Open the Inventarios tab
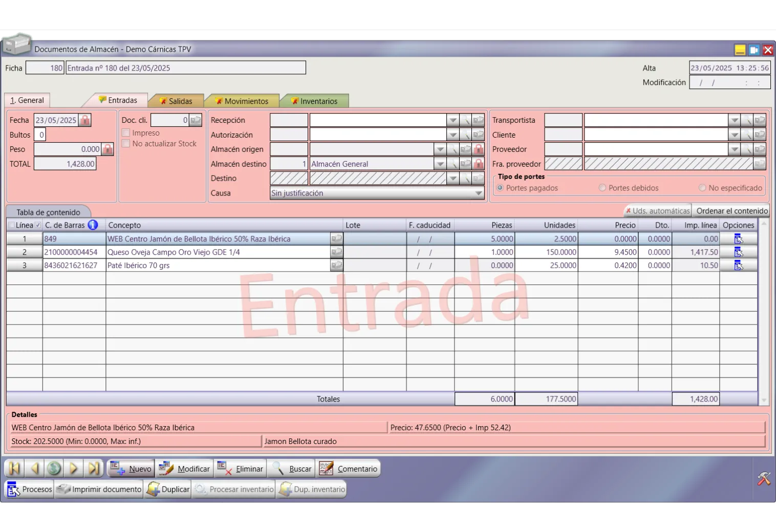The height and width of the screenshot is (532, 776). (314, 101)
